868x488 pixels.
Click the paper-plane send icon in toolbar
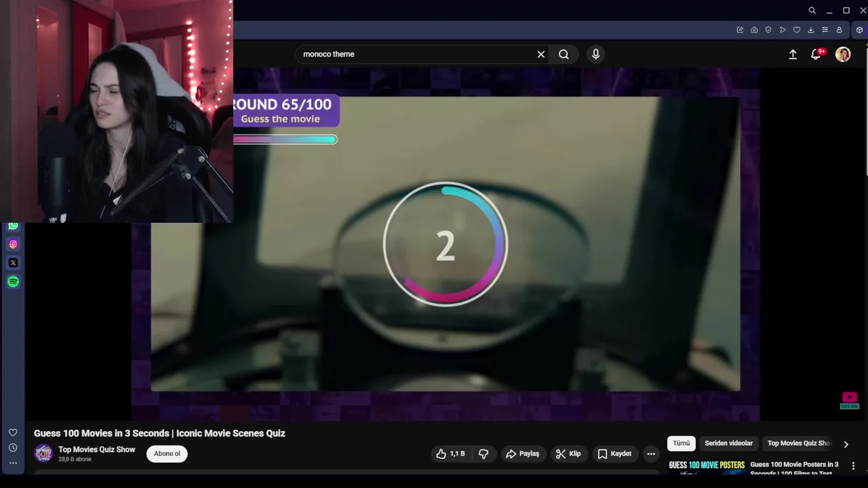783,30
